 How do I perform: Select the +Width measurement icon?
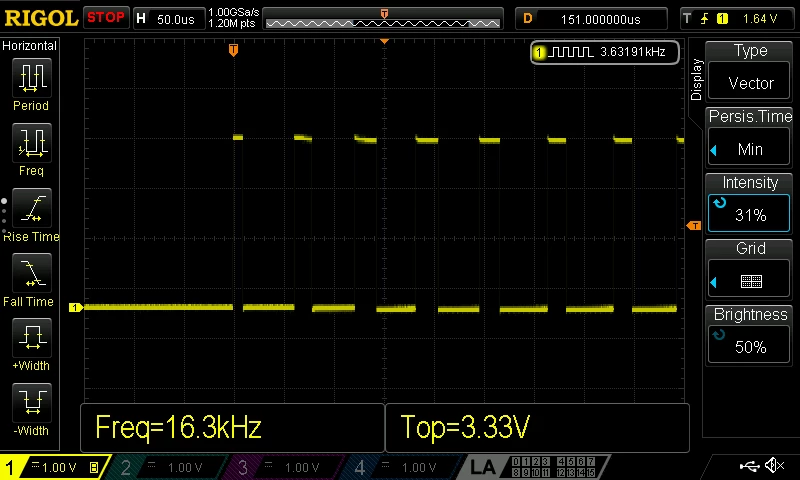32,337
